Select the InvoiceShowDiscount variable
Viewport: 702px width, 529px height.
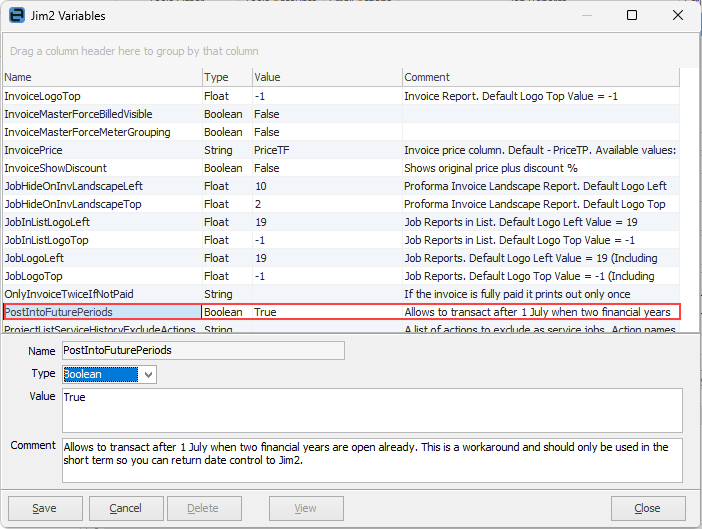pyautogui.click(x=56, y=168)
